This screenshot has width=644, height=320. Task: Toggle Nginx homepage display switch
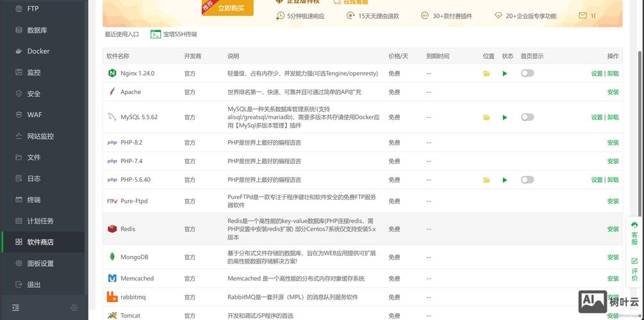(527, 73)
